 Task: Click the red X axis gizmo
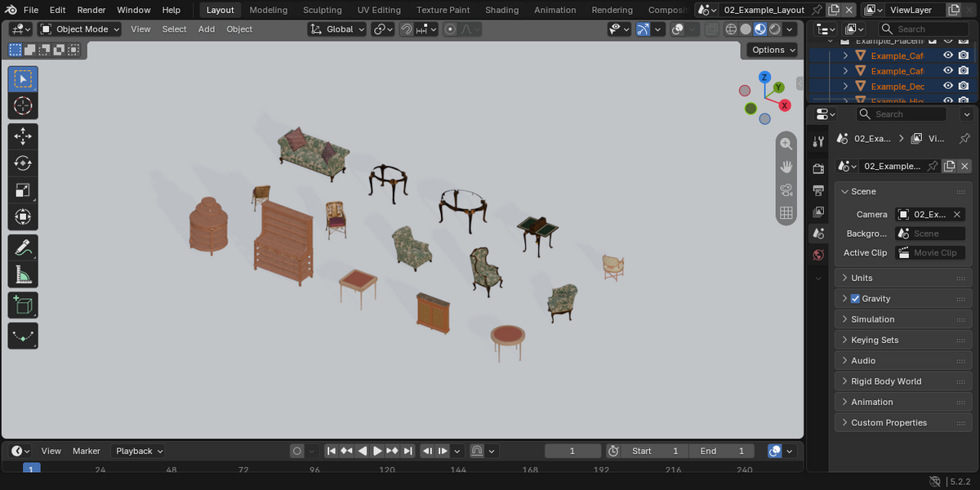click(785, 105)
